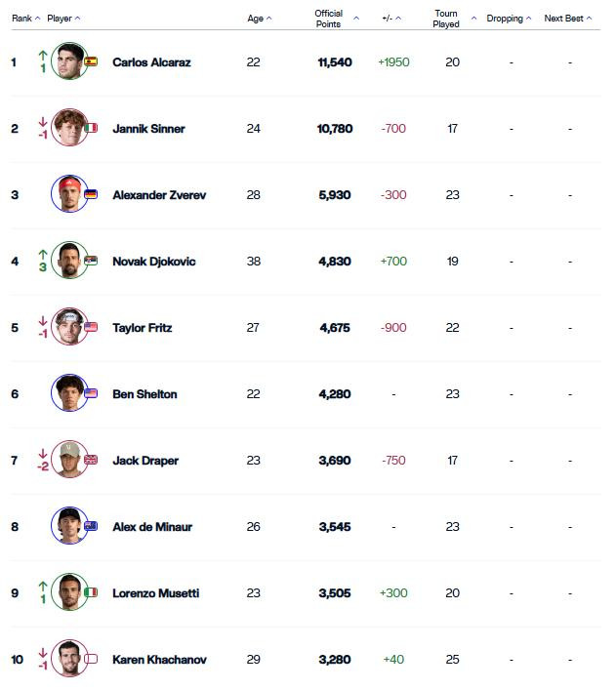Viewport: 616px width, 690px height.
Task: Click the Spanish flag beside Alcaraz
Action: tap(91, 61)
